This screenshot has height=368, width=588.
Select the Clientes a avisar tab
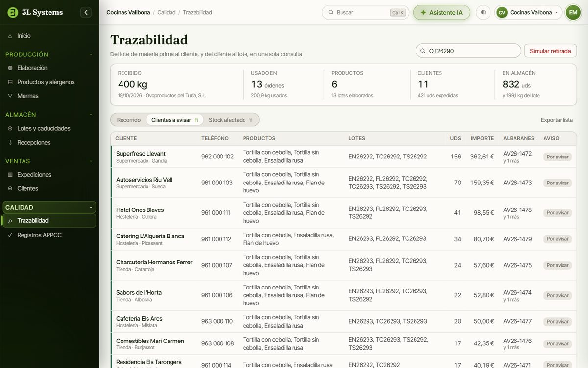coord(174,120)
